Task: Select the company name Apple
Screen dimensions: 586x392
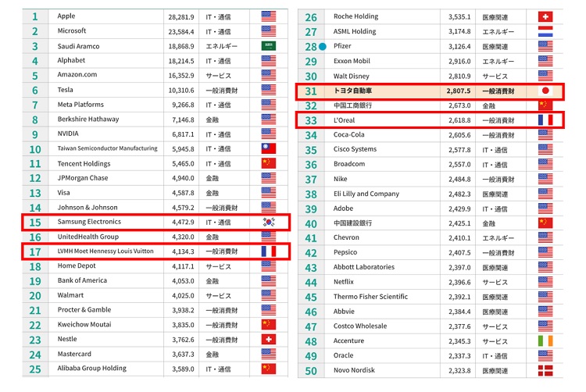Action: click(x=66, y=16)
